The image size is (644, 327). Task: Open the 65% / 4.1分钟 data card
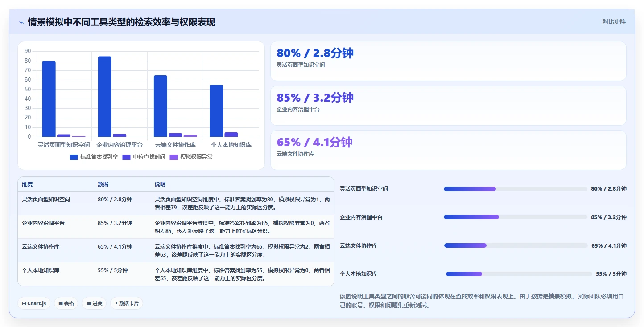coord(448,150)
